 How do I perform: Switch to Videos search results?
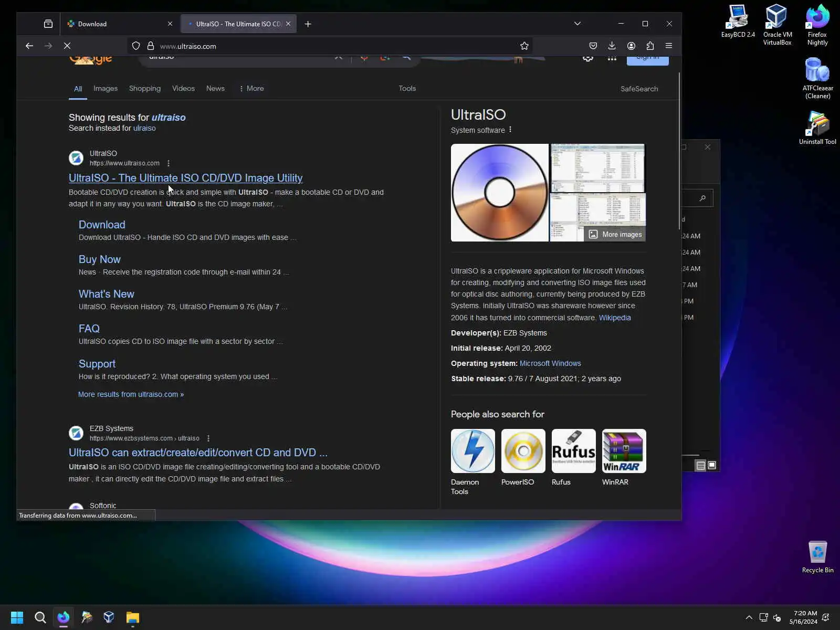coord(183,88)
